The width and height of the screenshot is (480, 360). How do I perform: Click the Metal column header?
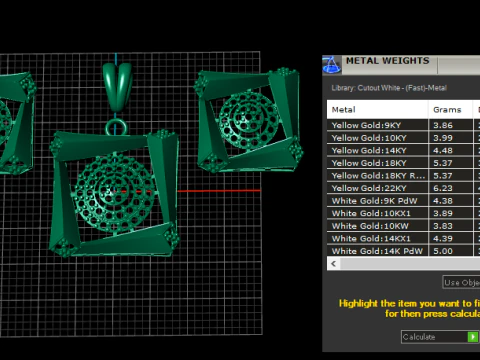(377, 110)
